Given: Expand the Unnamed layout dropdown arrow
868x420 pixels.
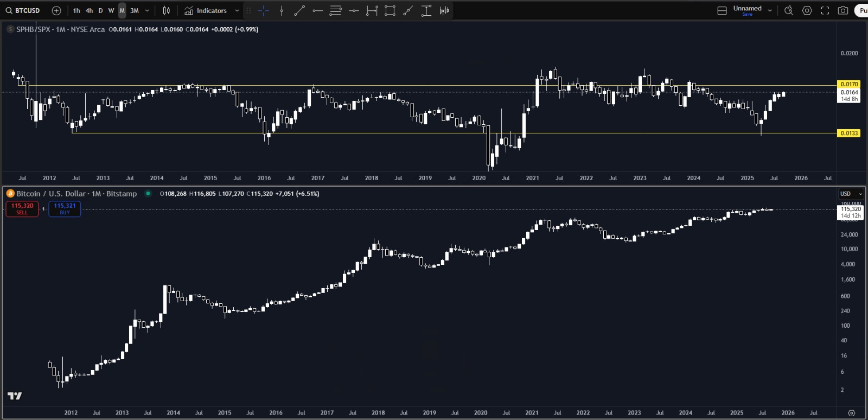Looking at the screenshot, I should point(770,10).
